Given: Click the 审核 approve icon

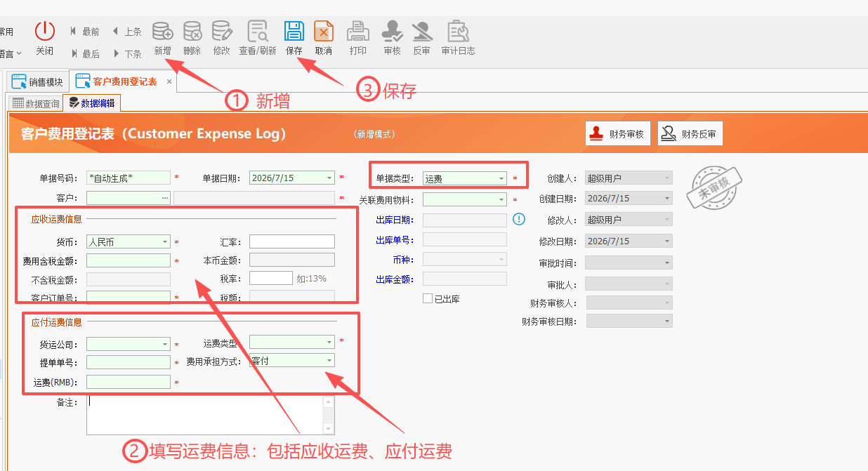Looking at the screenshot, I should (x=392, y=32).
